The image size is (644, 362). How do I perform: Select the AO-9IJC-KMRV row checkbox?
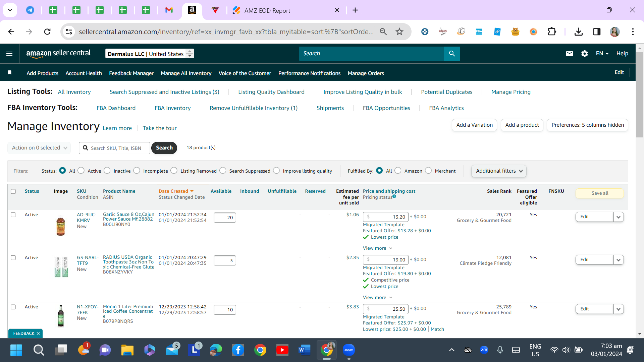pyautogui.click(x=13, y=215)
